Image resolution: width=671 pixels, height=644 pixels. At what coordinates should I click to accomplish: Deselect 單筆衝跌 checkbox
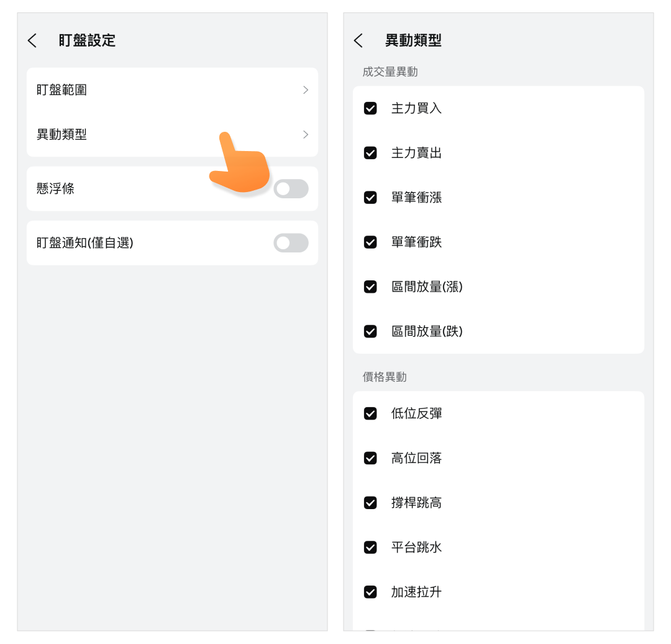370,242
